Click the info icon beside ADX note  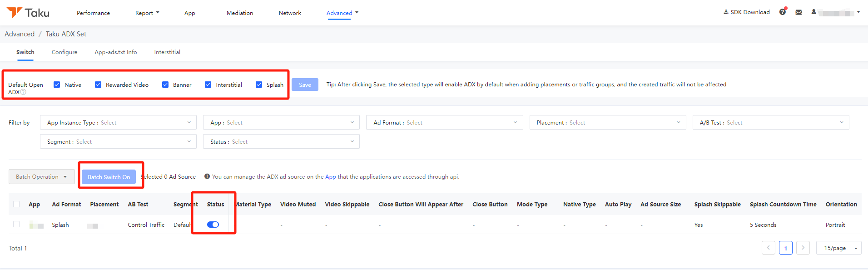coord(207,176)
